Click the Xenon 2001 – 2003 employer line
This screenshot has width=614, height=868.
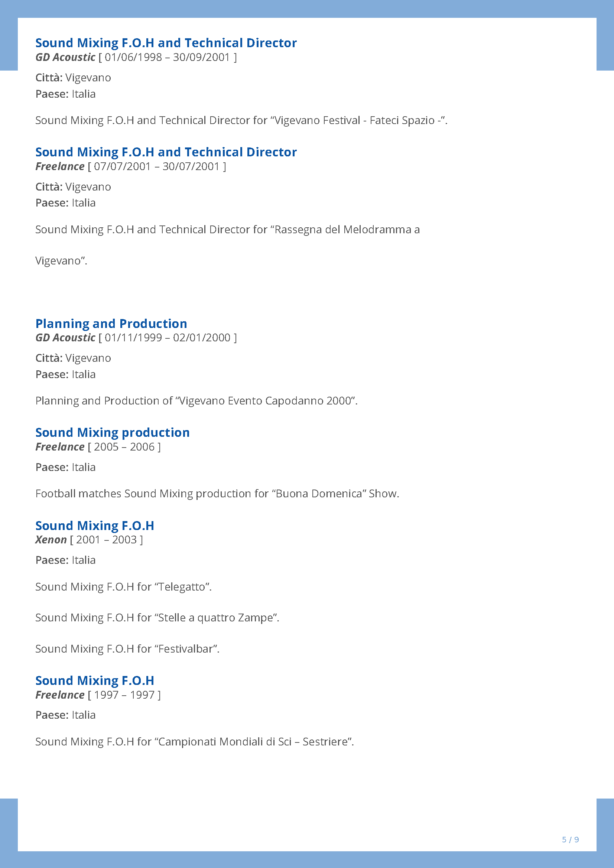click(x=89, y=540)
